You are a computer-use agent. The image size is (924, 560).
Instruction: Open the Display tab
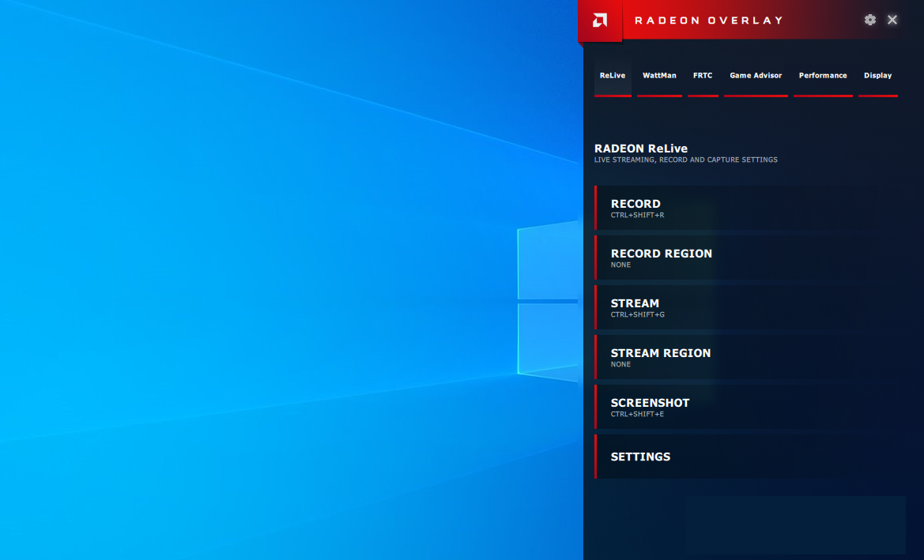(x=877, y=76)
